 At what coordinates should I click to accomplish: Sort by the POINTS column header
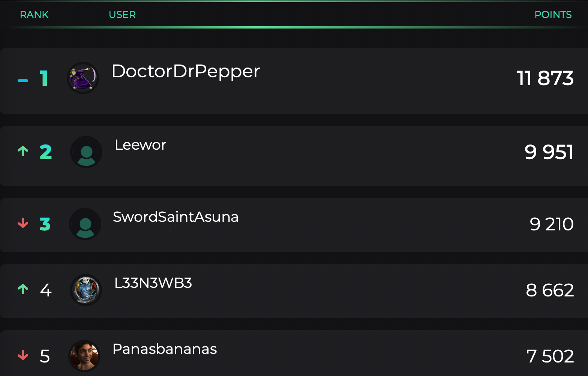click(x=553, y=15)
